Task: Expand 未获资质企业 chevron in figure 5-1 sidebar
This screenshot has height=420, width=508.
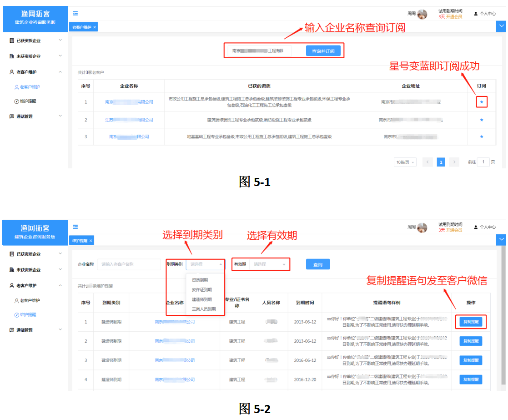Action: click(x=60, y=56)
